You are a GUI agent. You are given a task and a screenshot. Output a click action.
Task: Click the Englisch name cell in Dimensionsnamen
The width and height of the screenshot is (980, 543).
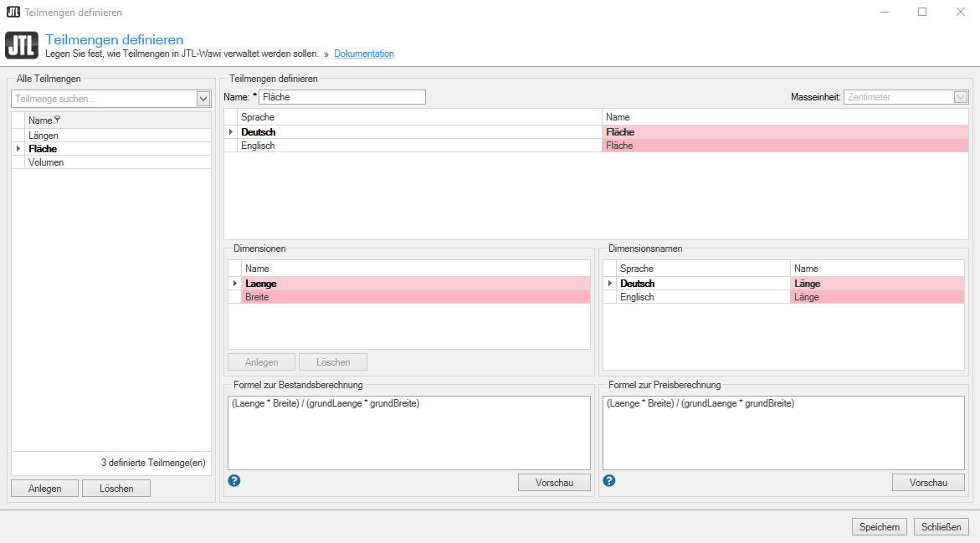(876, 297)
